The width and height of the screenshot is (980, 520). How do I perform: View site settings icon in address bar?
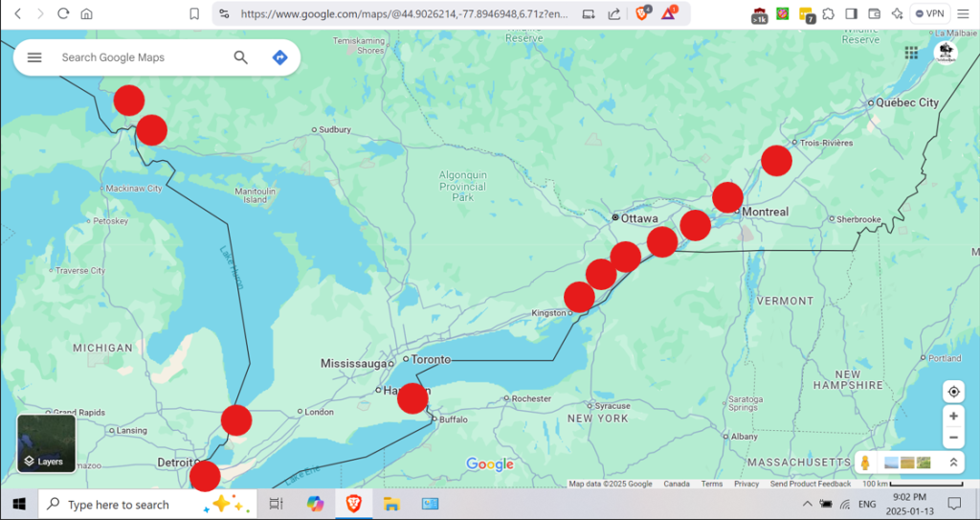click(x=224, y=13)
